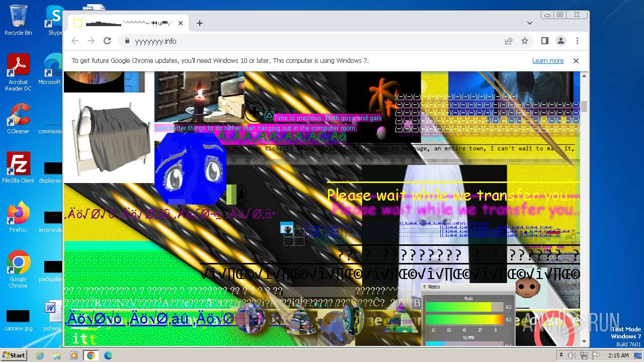Image resolution: width=644 pixels, height=362 pixels.
Task: Open the Chrome profile avatar menu
Action: pos(560,41)
